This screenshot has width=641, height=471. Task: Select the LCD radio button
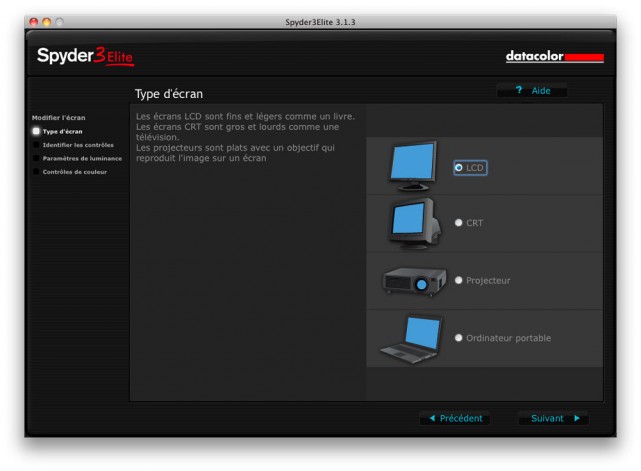pyautogui.click(x=459, y=168)
